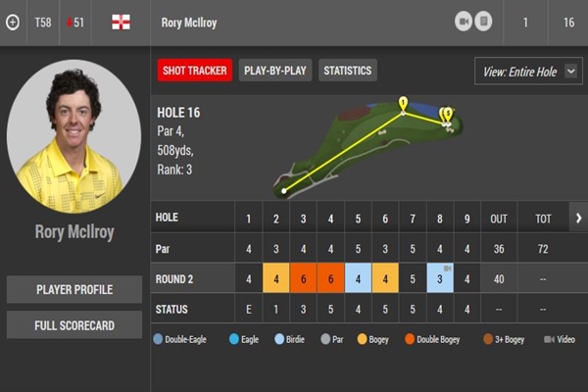The width and height of the screenshot is (588, 392).
Task: Click the scorecard icon next to camera
Action: click(483, 22)
